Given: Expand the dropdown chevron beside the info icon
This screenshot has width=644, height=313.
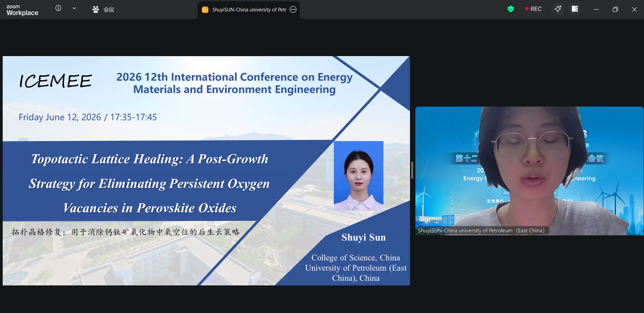Looking at the screenshot, I should (74, 8).
